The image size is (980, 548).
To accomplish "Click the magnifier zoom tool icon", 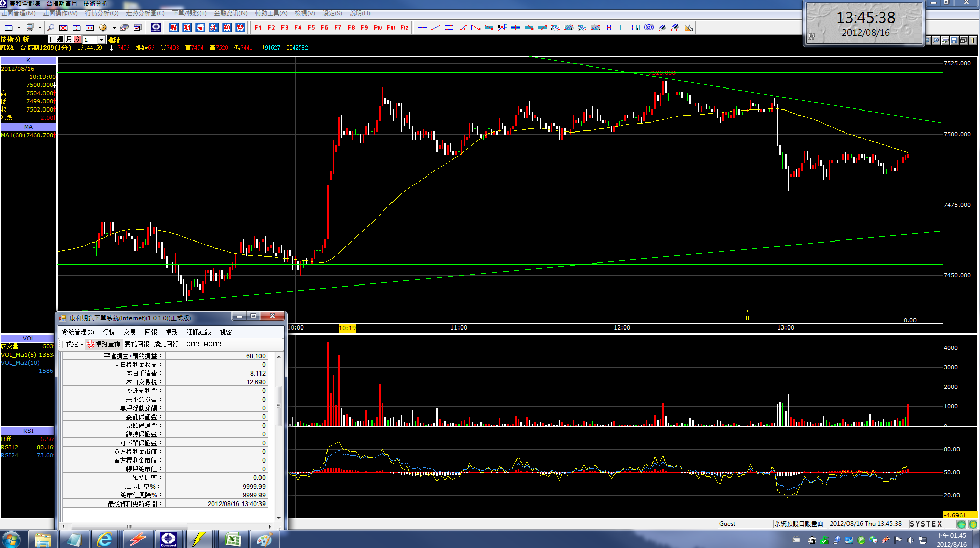I will click(50, 28).
